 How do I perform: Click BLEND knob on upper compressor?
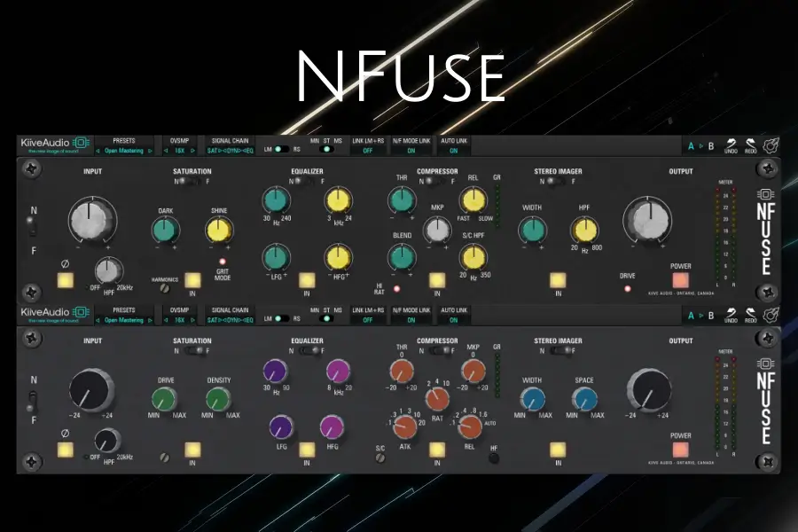tap(402, 258)
